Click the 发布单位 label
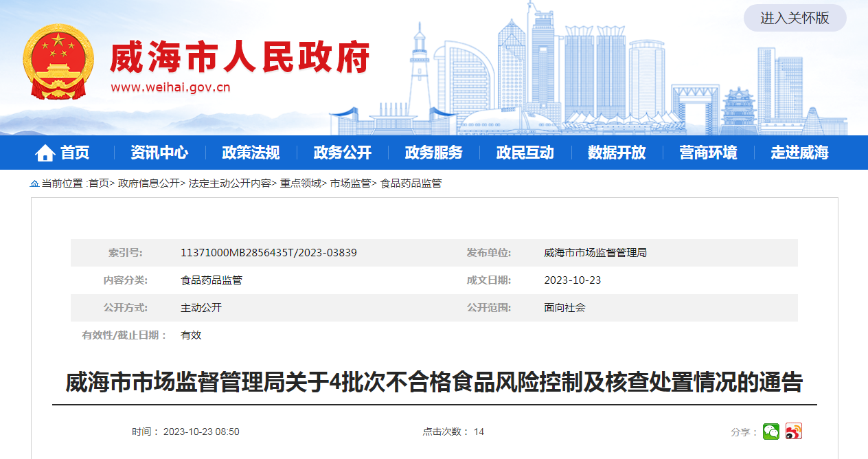This screenshot has height=459, width=868. [489, 253]
